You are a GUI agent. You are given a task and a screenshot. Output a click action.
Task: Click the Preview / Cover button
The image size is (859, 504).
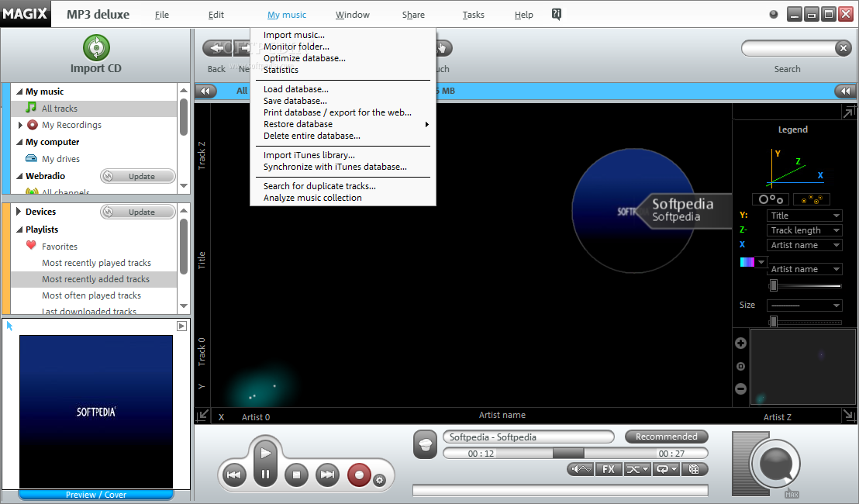click(x=96, y=495)
